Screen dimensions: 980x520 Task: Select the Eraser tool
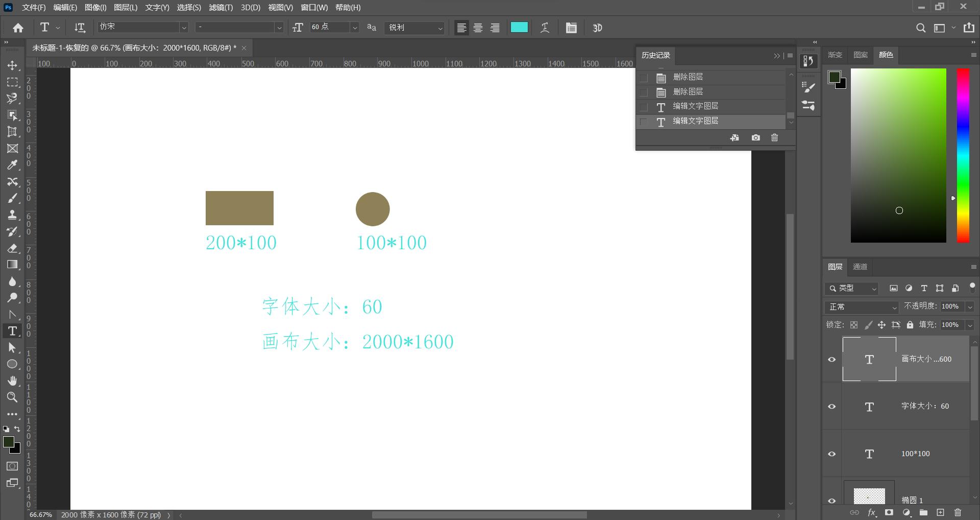pos(13,248)
